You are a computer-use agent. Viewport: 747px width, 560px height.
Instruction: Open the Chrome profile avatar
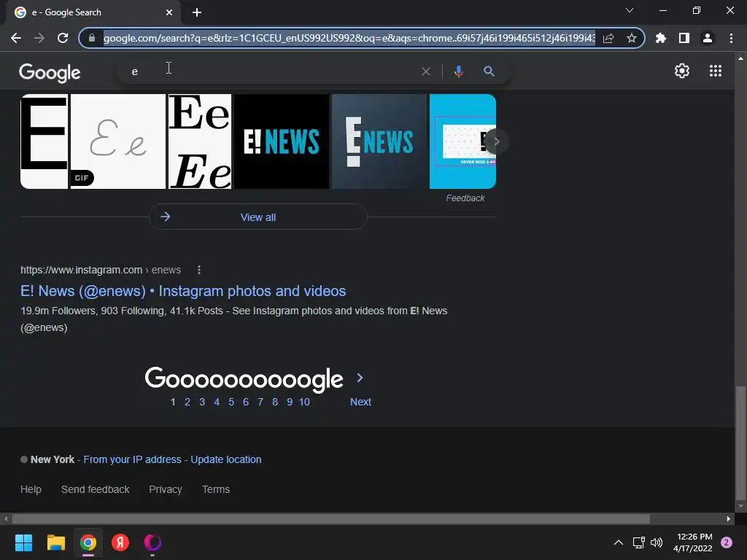(x=708, y=38)
